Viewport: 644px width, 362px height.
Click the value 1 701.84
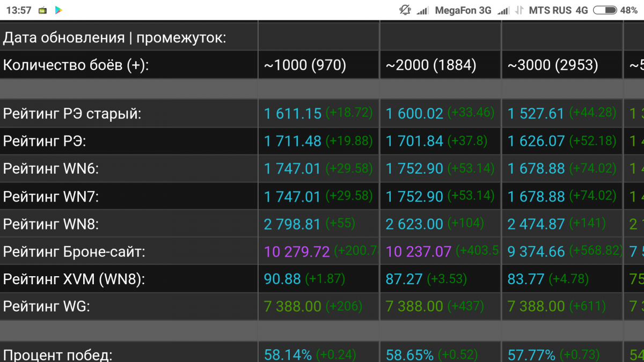click(x=414, y=141)
